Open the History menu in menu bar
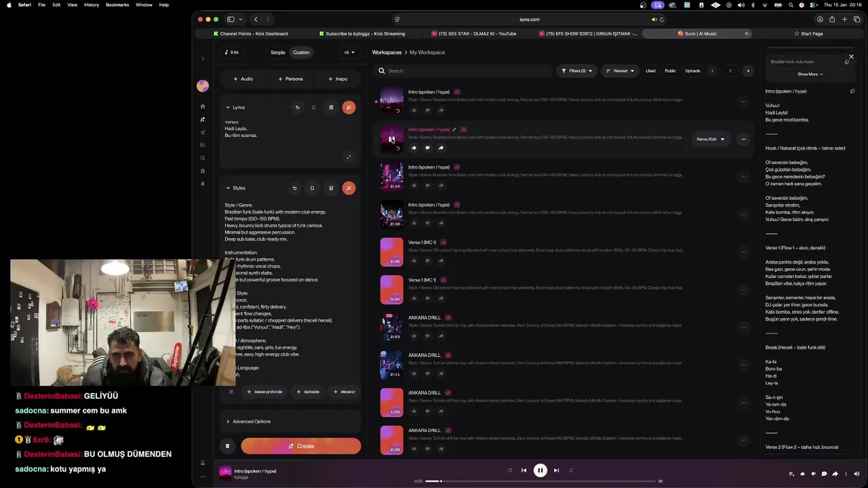The height and width of the screenshot is (488, 868). 92,5
